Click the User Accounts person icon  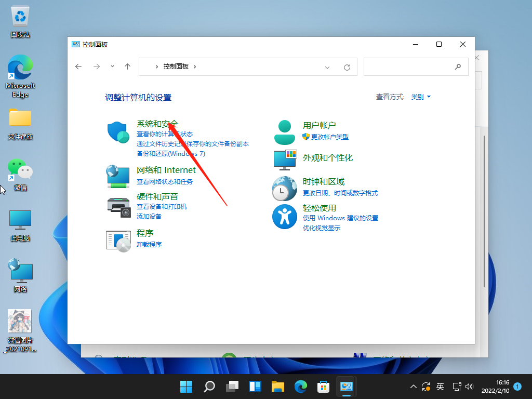(x=284, y=132)
